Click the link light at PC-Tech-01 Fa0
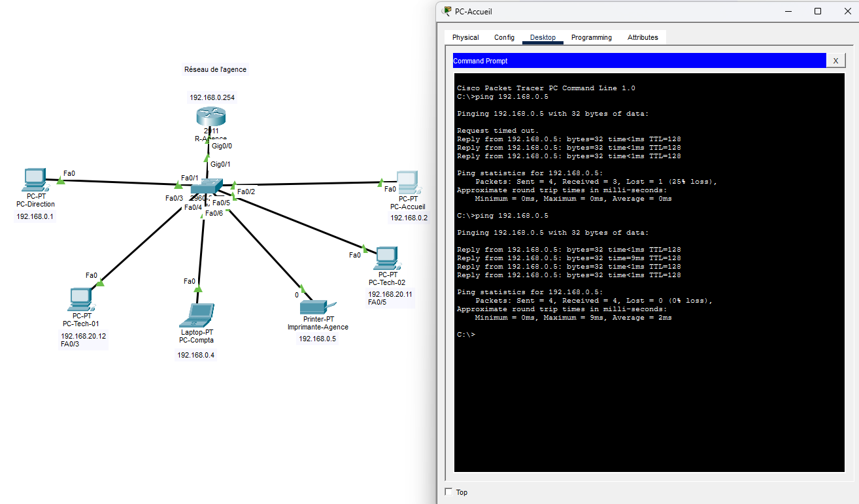Image resolution: width=859 pixels, height=504 pixels. pos(101,283)
